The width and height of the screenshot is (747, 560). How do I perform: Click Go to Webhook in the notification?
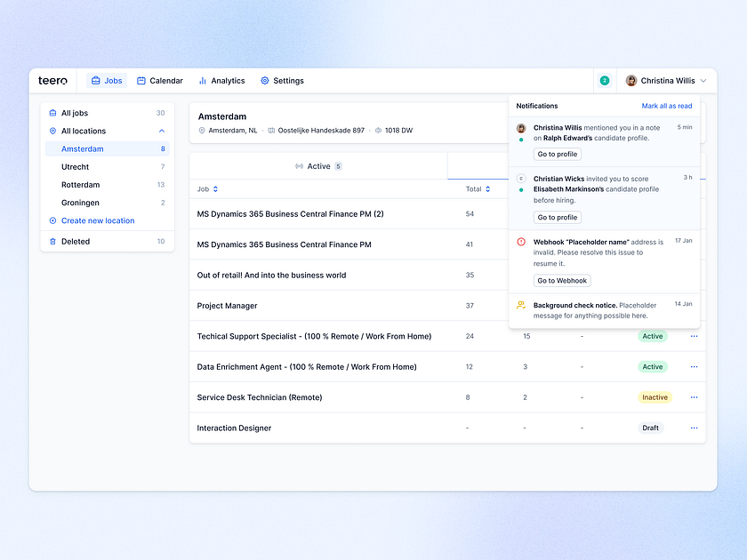pyautogui.click(x=561, y=280)
